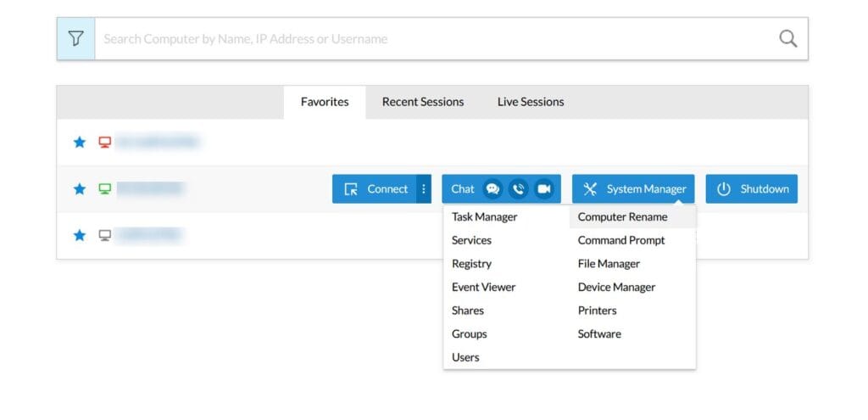This screenshot has height=420, width=868.
Task: Click the Shutdown button
Action: pos(752,189)
